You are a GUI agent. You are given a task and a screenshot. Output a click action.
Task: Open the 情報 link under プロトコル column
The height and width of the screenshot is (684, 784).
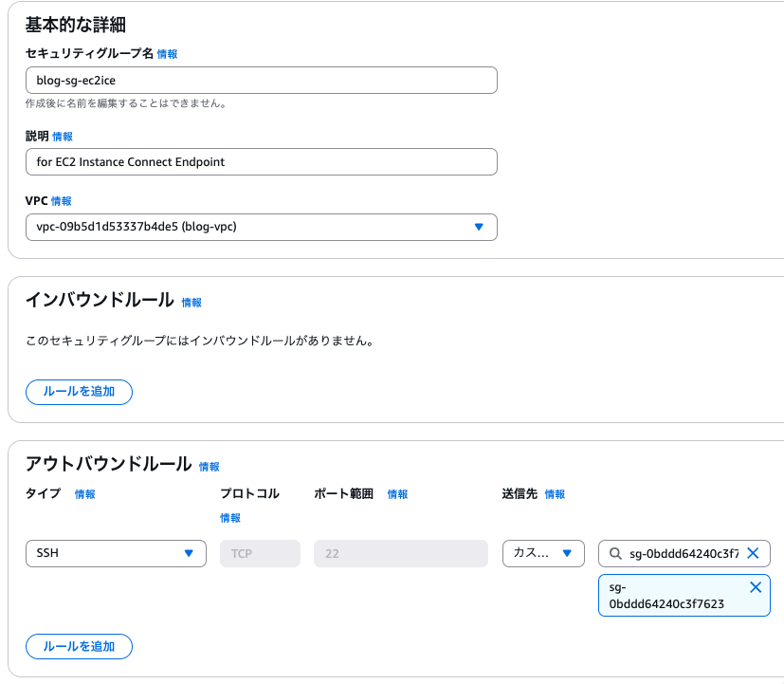coord(230,518)
